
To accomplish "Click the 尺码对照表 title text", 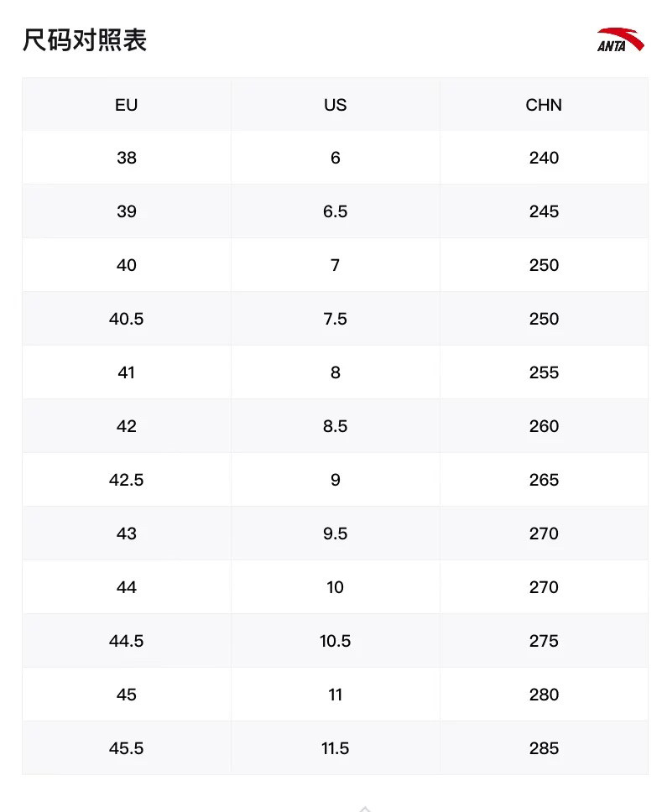I will click(x=85, y=40).
